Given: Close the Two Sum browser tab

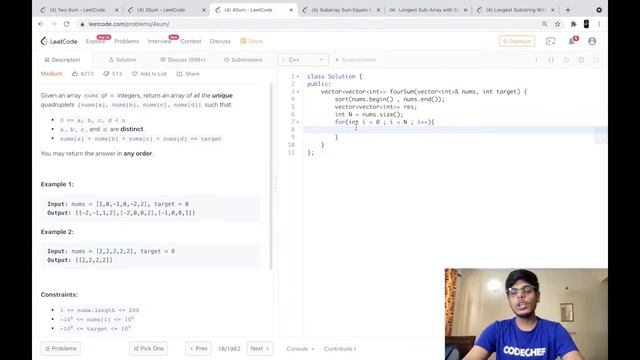Looking at the screenshot, I should [116, 10].
